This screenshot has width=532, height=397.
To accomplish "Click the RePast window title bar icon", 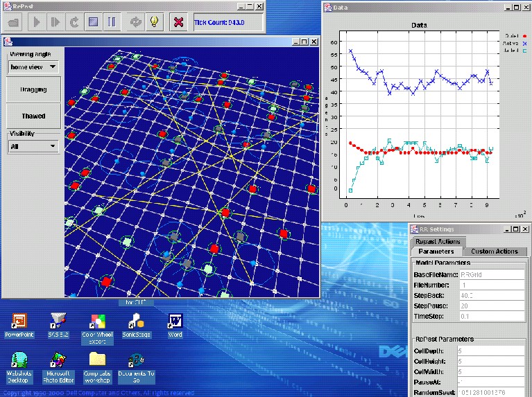I will click(8, 6).
